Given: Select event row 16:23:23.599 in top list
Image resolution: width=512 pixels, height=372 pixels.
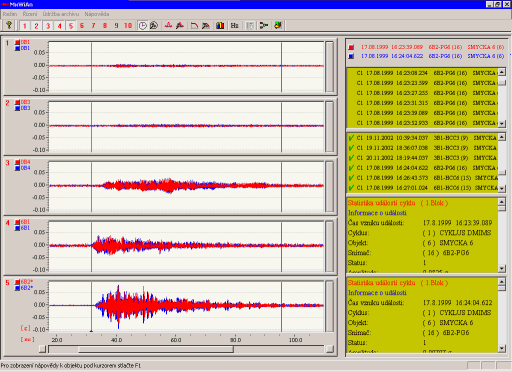Looking at the screenshot, I should (422, 83).
